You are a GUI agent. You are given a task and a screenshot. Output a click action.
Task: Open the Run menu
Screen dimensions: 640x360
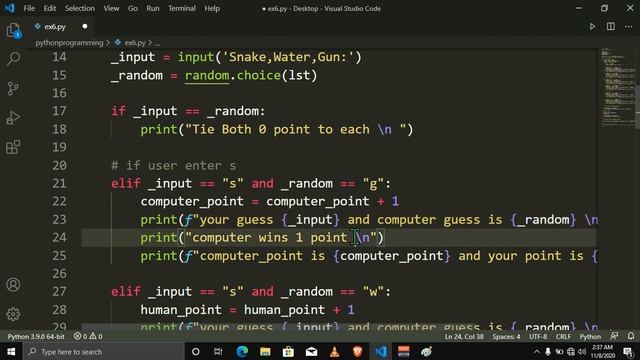(x=153, y=8)
